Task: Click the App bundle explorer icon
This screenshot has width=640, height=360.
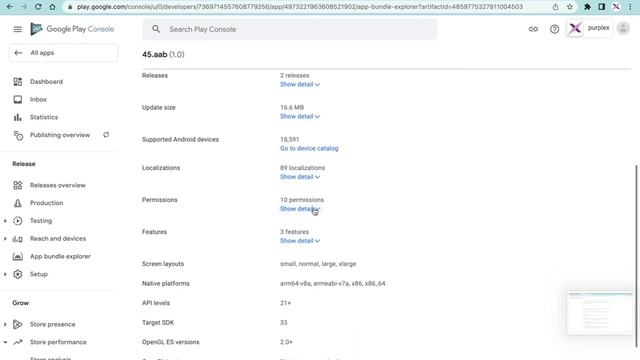Action: click(18, 256)
